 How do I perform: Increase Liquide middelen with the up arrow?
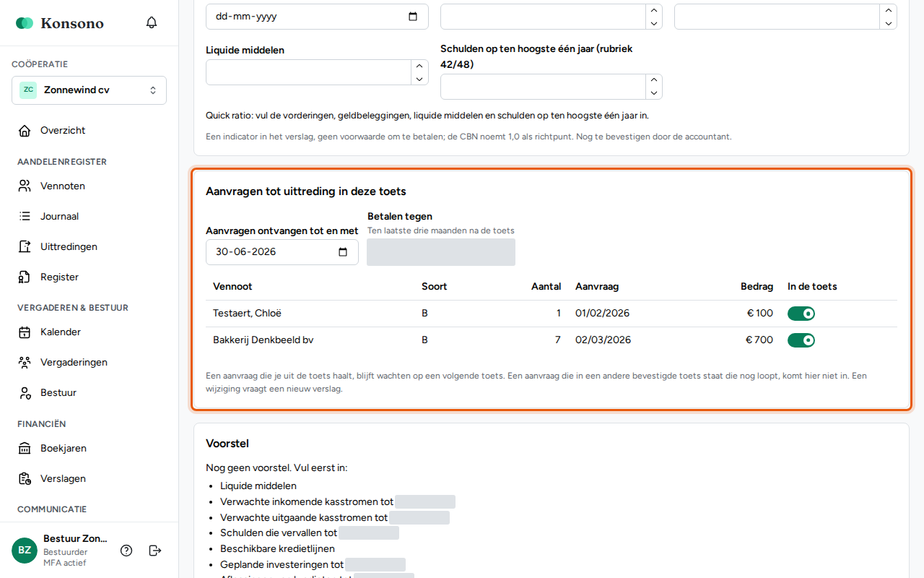419,66
